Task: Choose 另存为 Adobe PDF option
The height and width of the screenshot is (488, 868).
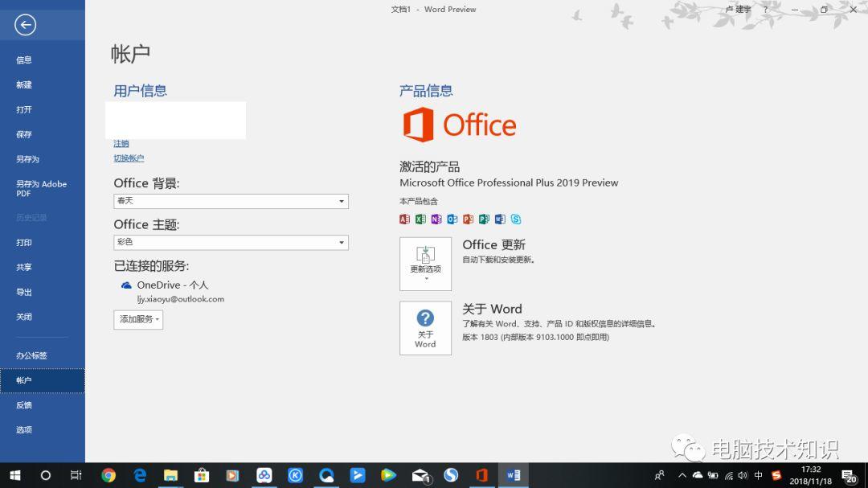Action: (x=43, y=188)
